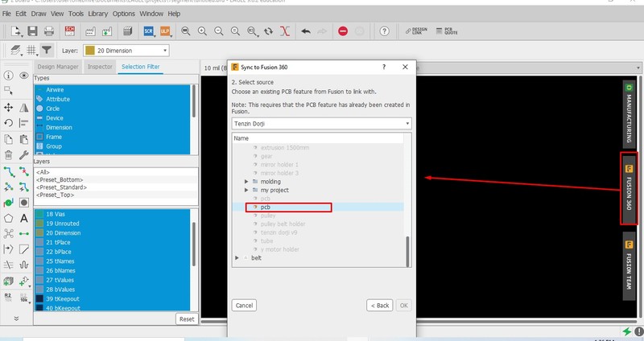
Task: Click the Reset button in Selection Filter
Action: [x=187, y=318]
